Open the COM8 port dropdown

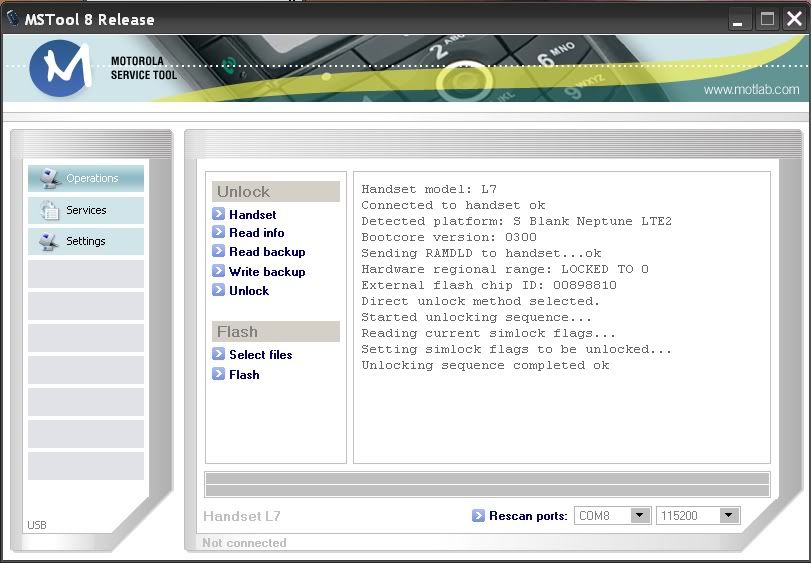pos(640,516)
